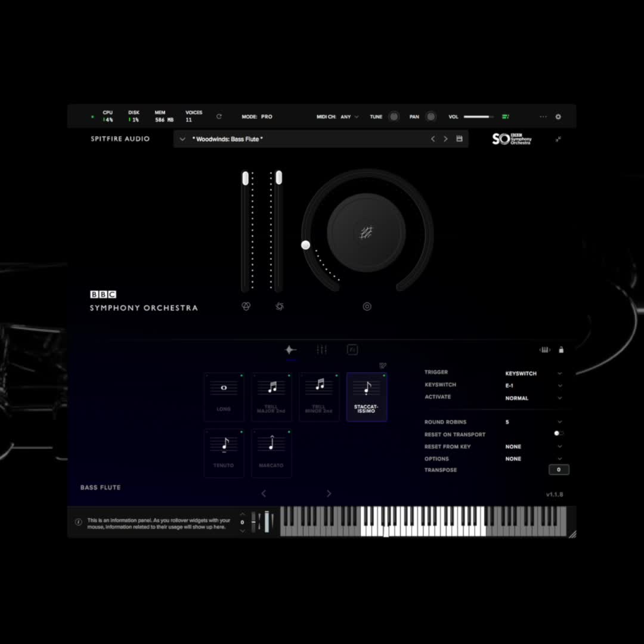Click the resize grip at keyboard corner

point(572,534)
